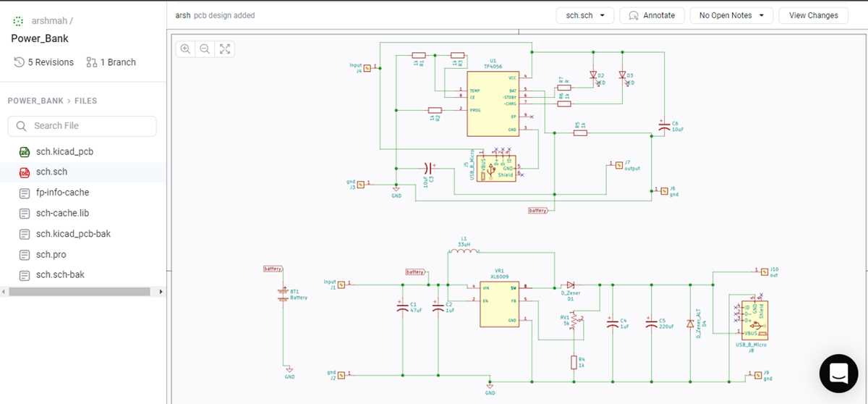Screen dimensions: 868x404
Task: Open the Power_Bank project title
Action: click(x=40, y=38)
